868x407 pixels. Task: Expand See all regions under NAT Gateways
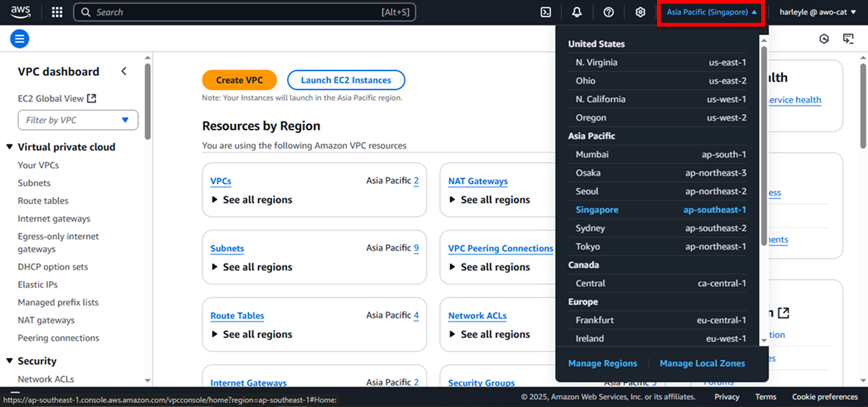(489, 199)
